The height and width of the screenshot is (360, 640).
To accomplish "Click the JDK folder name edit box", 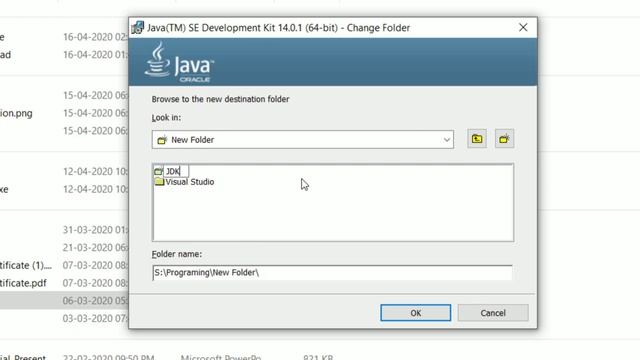I will coord(176,171).
